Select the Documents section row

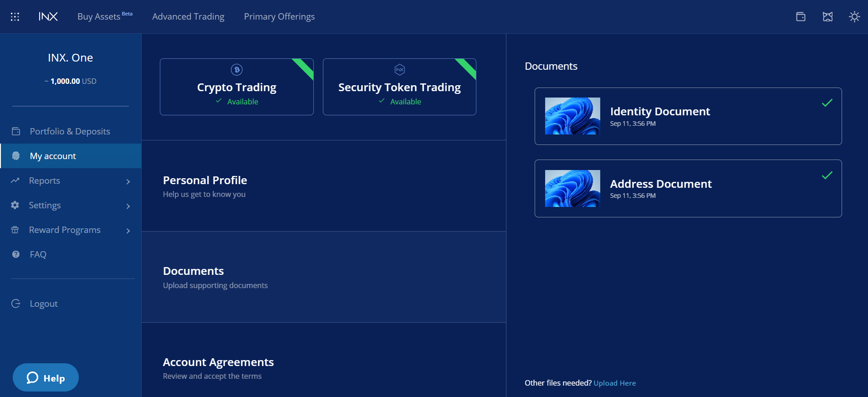[324, 277]
